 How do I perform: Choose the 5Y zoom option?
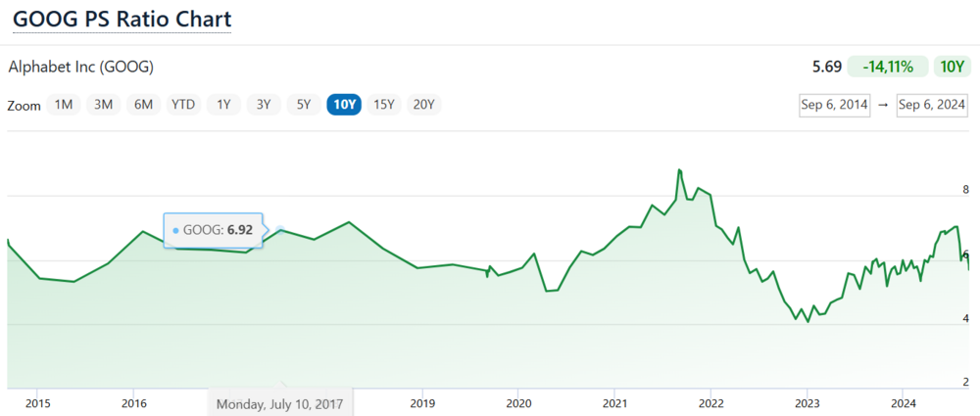[304, 105]
